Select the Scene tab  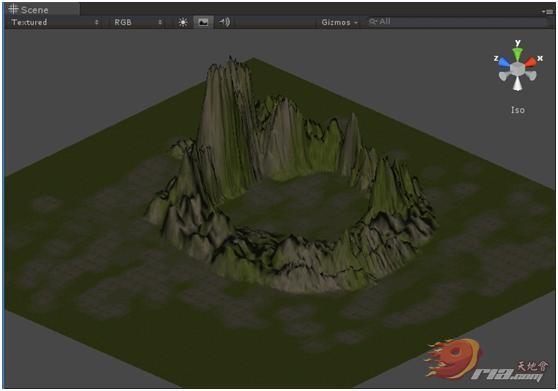(x=29, y=10)
